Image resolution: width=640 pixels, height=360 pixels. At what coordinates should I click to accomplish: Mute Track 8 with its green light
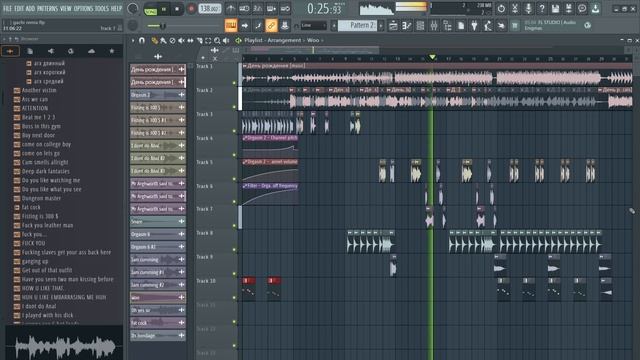tap(234, 249)
